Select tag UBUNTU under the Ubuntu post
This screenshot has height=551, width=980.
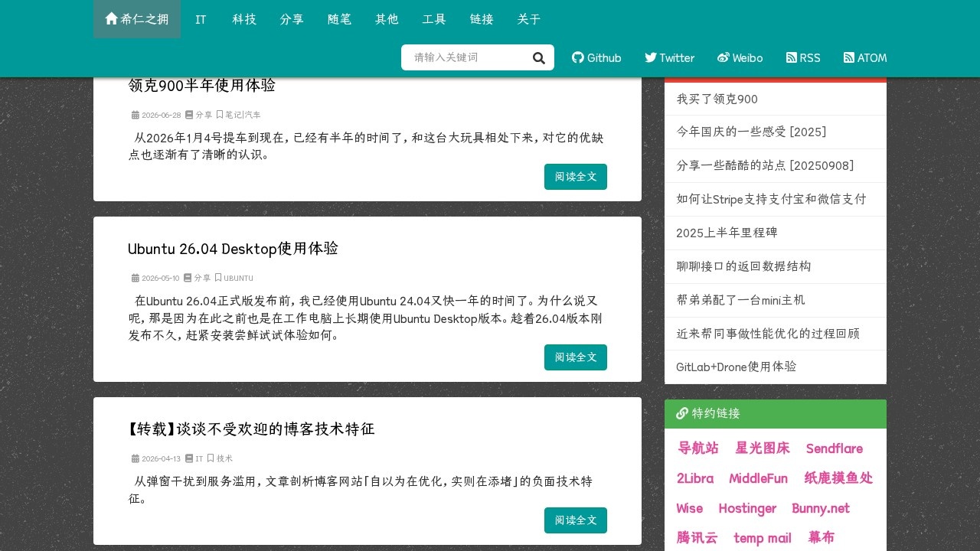238,278
